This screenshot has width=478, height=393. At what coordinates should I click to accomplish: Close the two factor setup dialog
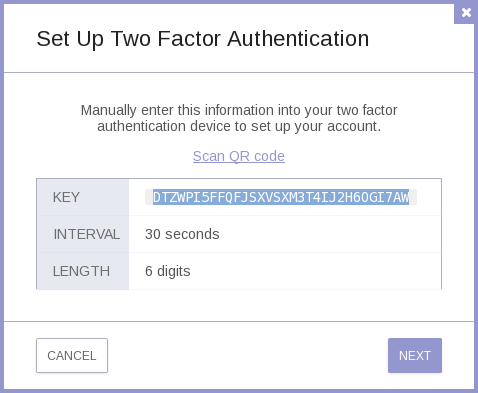pyautogui.click(x=466, y=13)
